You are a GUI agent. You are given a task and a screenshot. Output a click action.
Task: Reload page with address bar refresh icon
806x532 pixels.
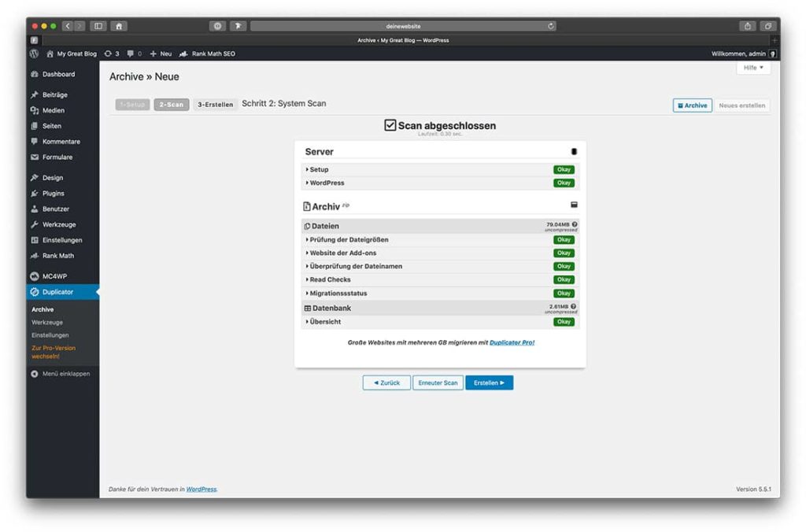pos(550,26)
